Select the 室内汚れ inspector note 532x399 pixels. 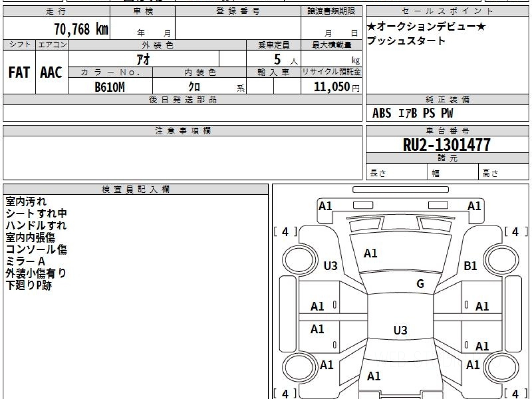click(26, 202)
